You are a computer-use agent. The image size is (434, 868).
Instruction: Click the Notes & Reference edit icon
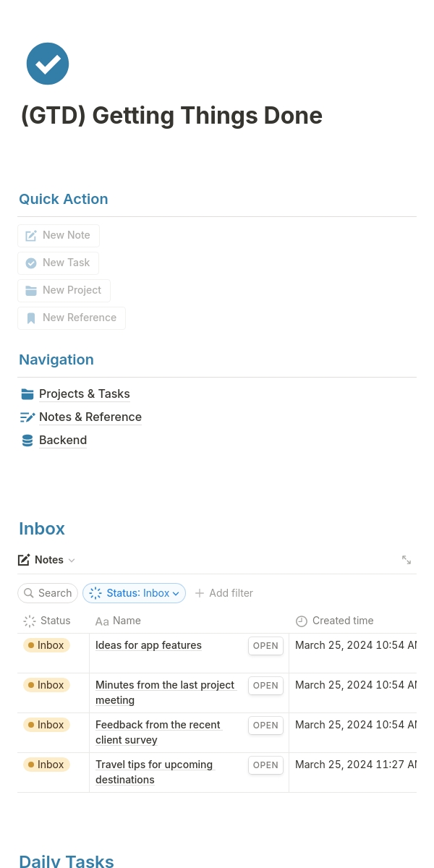27,417
